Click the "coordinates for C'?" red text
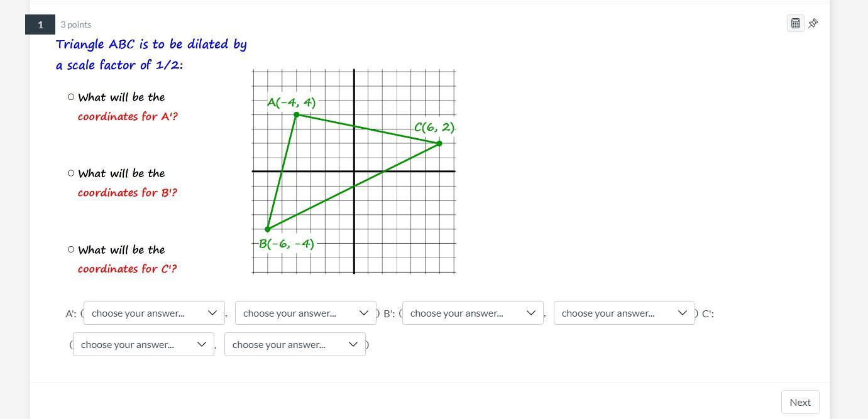Image resolution: width=868 pixels, height=419 pixels. [x=127, y=269]
